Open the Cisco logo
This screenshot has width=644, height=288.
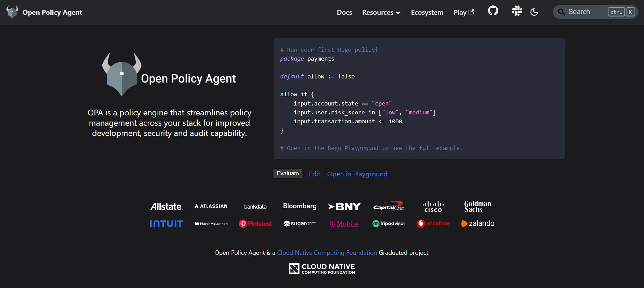[x=433, y=206]
